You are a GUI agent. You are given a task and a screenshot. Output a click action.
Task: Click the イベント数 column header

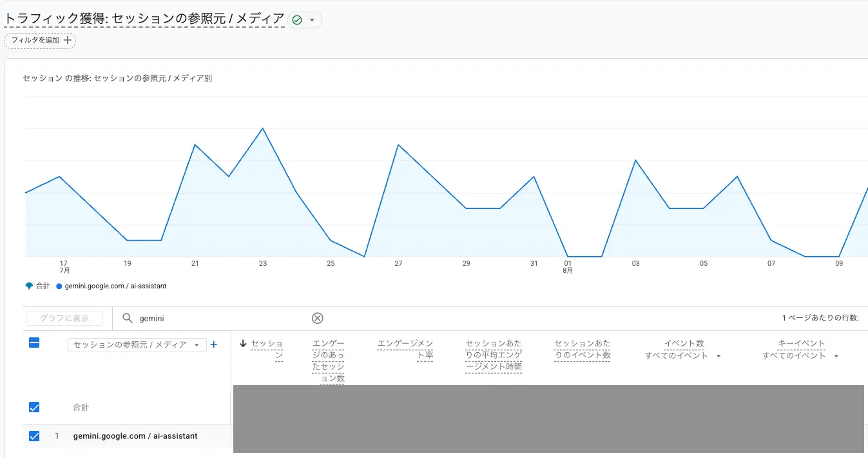(x=684, y=344)
